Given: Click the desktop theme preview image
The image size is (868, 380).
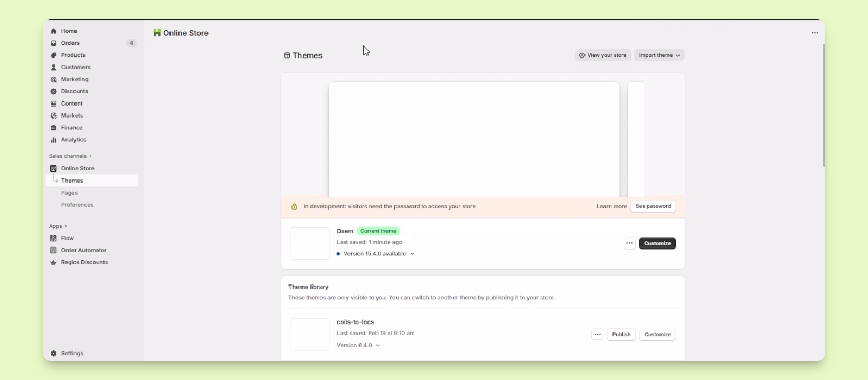Looking at the screenshot, I should coord(474,139).
